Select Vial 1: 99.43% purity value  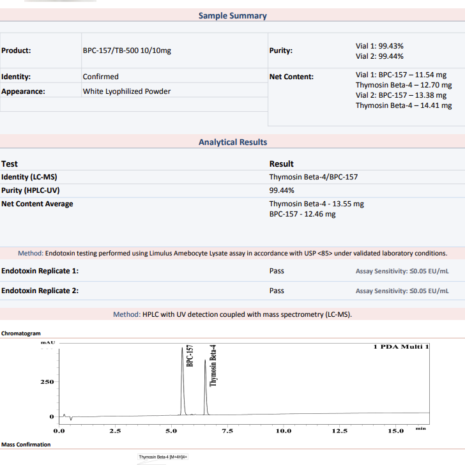tap(379, 46)
